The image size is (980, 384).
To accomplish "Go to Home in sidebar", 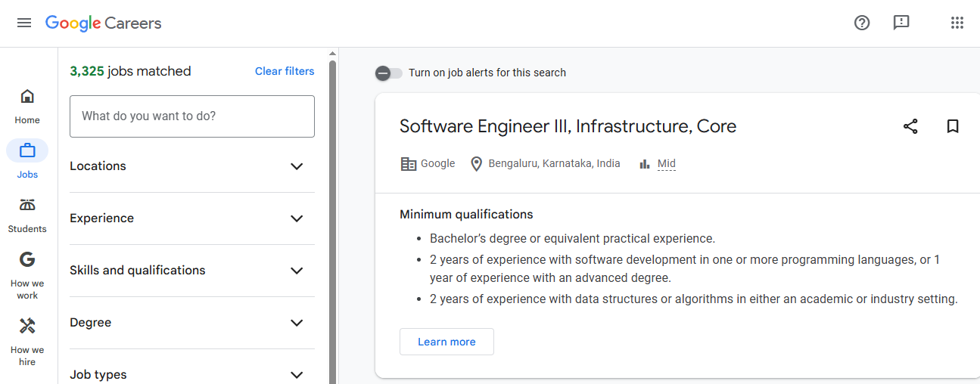I will (x=27, y=120).
